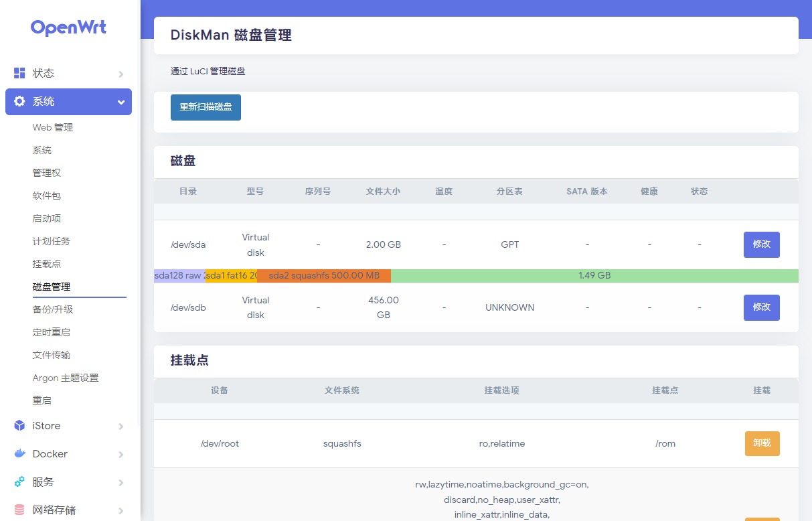Click the Docker whale icon
Image resolution: width=812 pixels, height=521 pixels.
19,454
